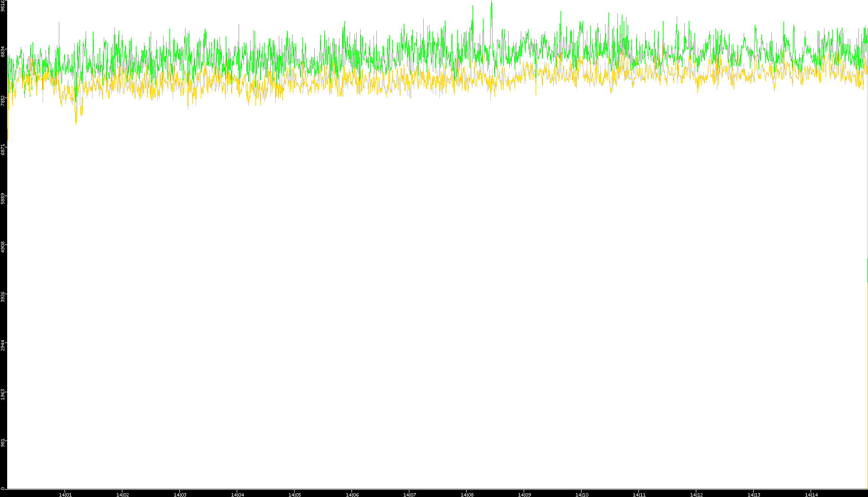868x497 pixels.
Task: Select the 7852 y-axis value
Action: coord(3,100)
